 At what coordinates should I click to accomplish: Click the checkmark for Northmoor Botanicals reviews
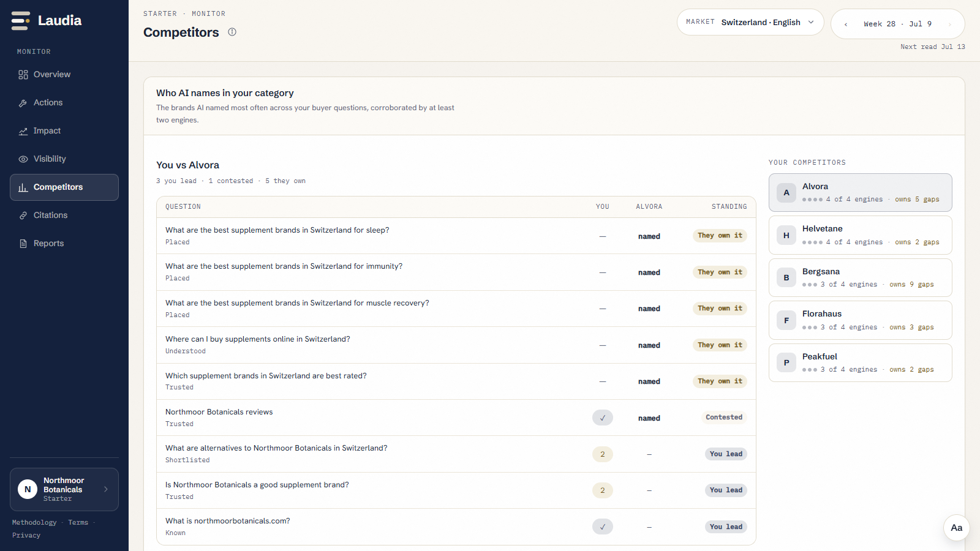coord(603,418)
